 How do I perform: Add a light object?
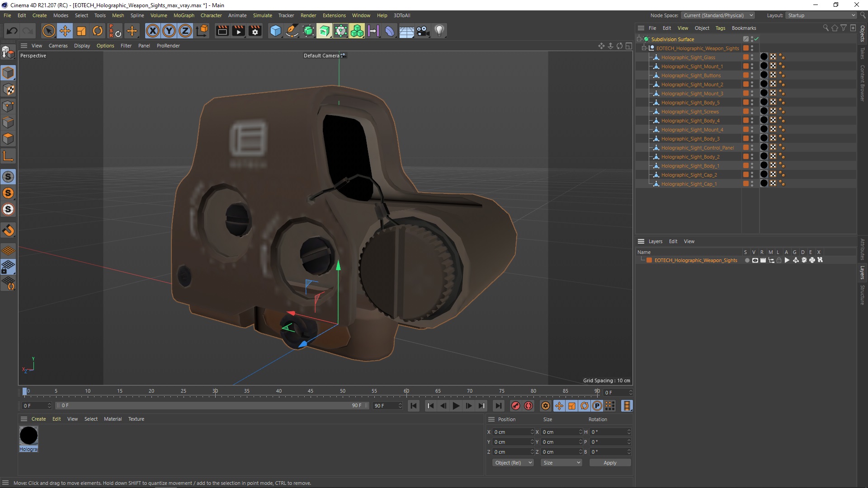coord(439,31)
